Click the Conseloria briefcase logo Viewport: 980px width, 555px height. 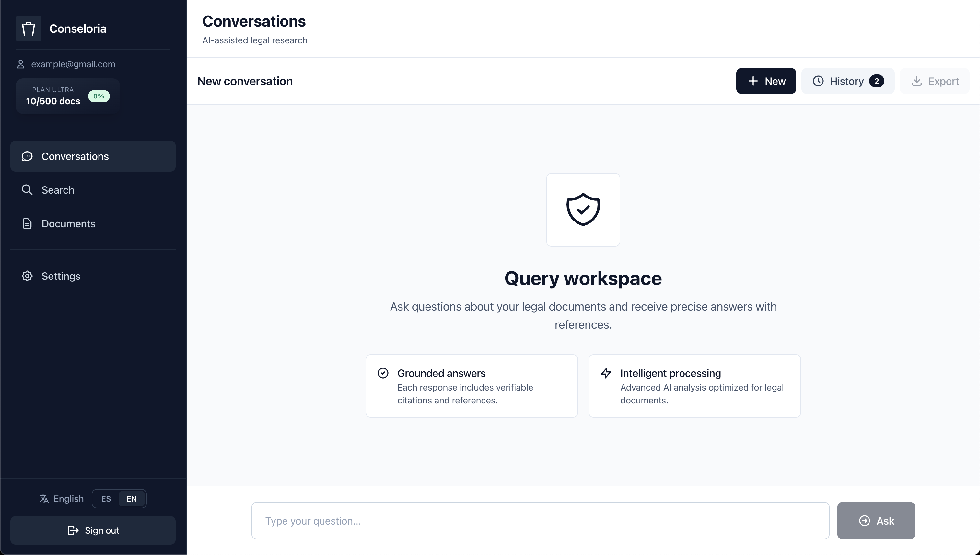(x=28, y=28)
